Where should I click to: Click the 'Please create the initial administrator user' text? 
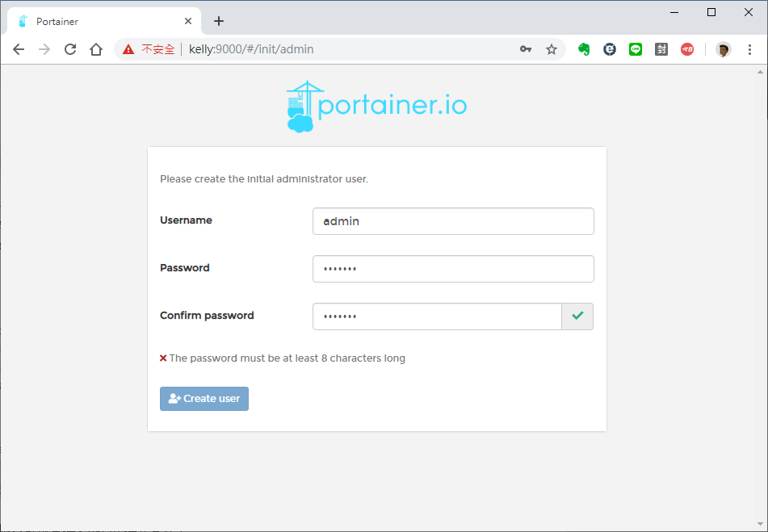264,179
